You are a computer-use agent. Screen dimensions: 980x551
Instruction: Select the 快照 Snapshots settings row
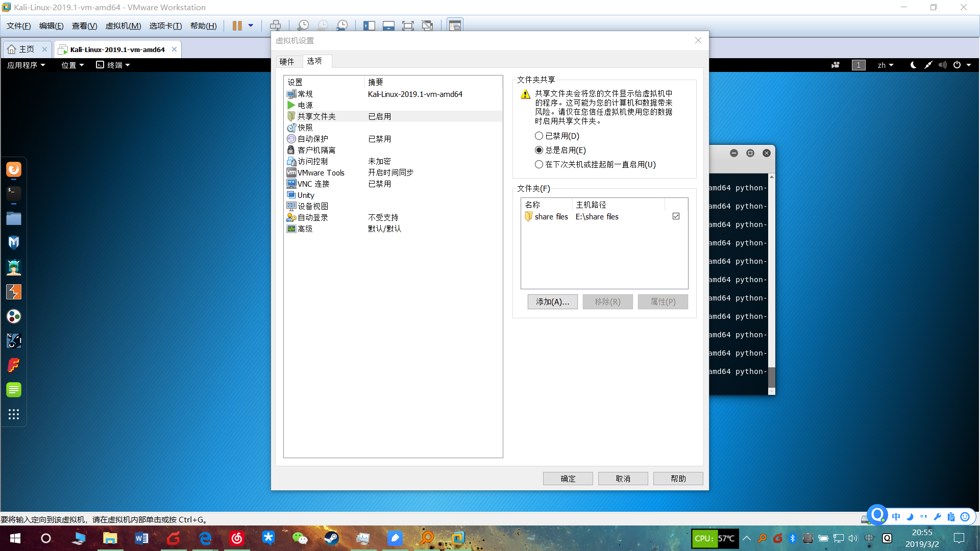click(393, 128)
